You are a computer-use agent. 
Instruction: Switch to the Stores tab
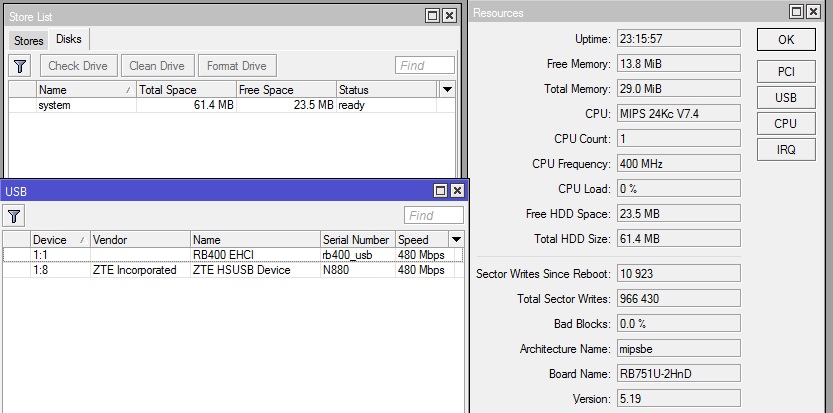[x=29, y=41]
